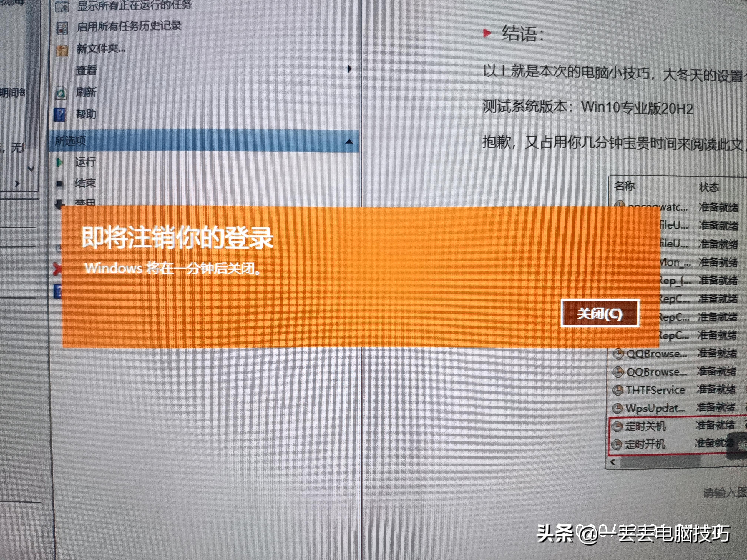Screen dimensions: 747x560
Task: Open the 查看 submenu entry
Action: click(x=87, y=70)
